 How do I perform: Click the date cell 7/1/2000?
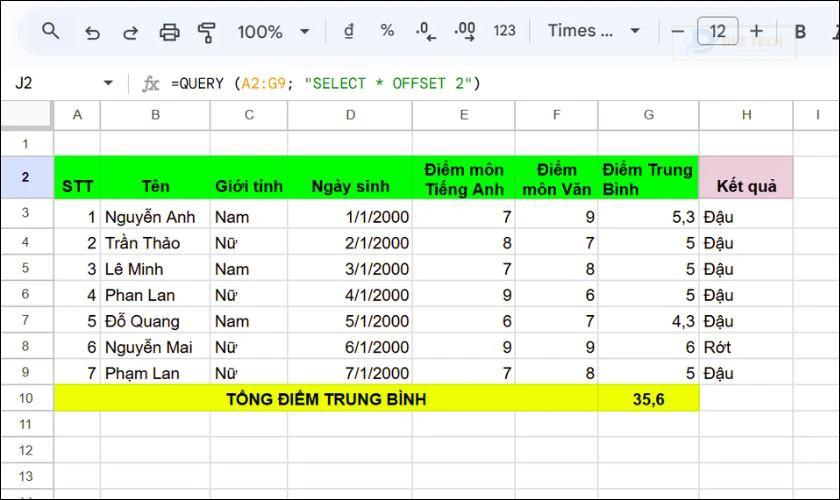tap(350, 373)
